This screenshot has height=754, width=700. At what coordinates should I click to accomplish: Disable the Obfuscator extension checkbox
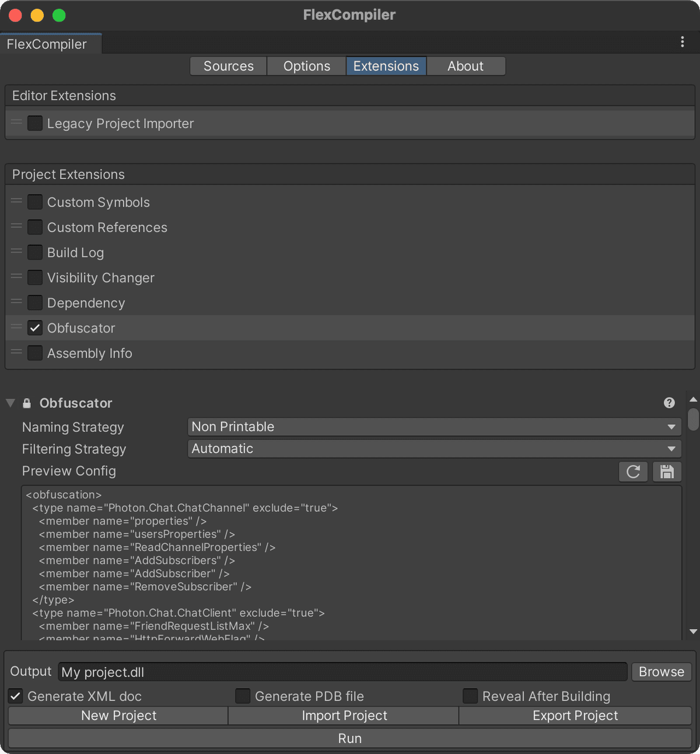coord(35,328)
